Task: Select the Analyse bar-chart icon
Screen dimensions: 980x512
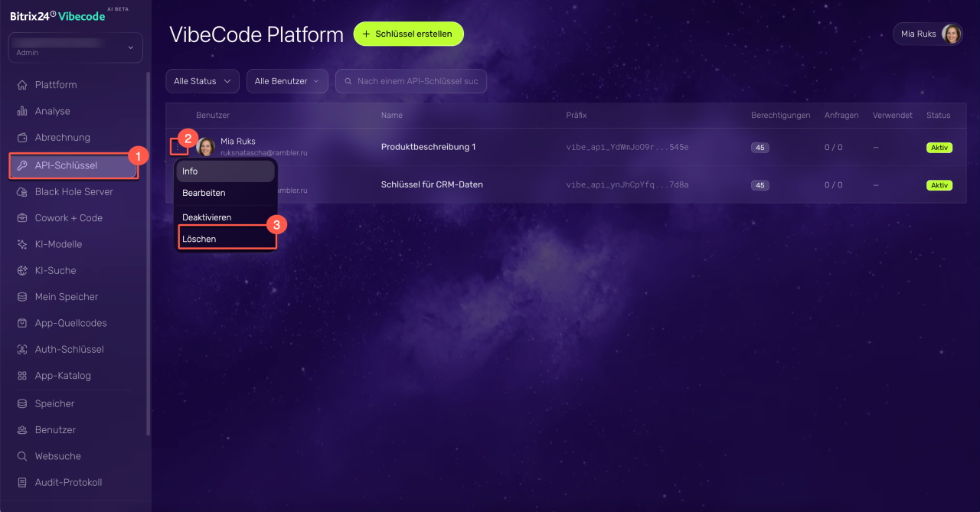Action: click(x=22, y=111)
